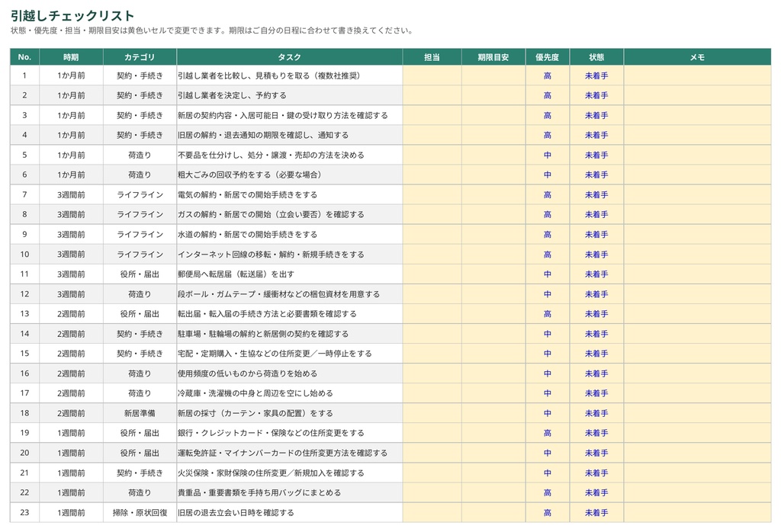
Task: Select task 転出届・転入届の手続き方法
Action: pyautogui.click(x=289, y=314)
